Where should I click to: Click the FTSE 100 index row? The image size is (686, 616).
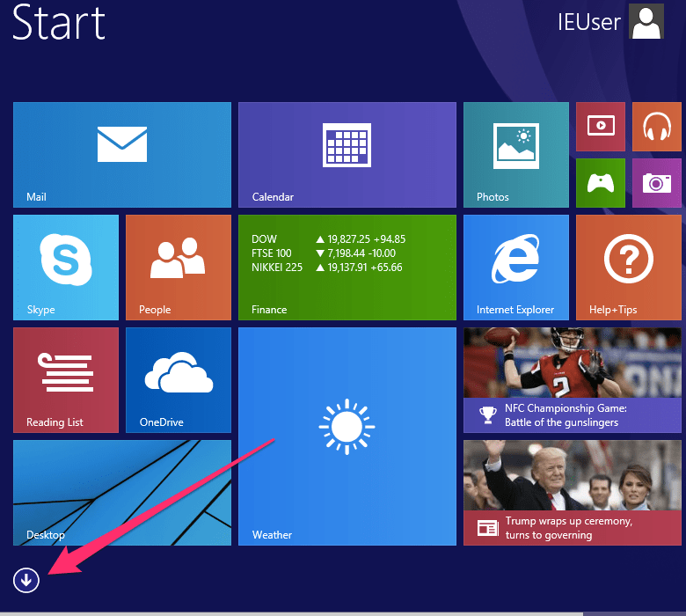(x=324, y=253)
